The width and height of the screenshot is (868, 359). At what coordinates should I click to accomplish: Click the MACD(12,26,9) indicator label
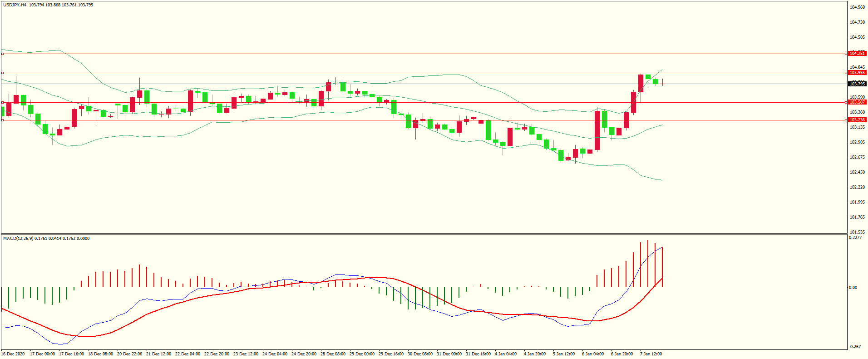point(18,239)
